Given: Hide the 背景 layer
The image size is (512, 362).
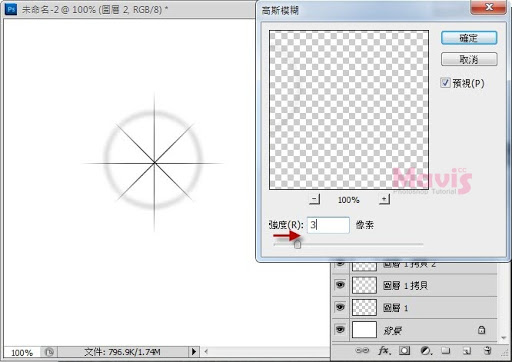Looking at the screenshot, I should (340, 329).
